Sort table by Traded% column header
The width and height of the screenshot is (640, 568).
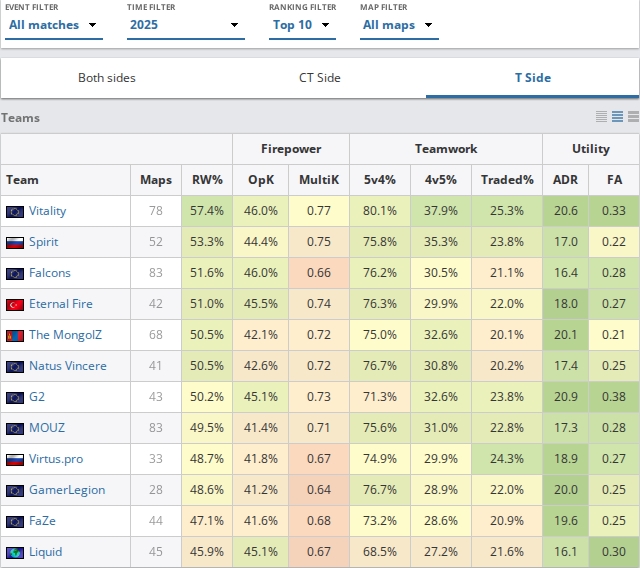pos(507,180)
